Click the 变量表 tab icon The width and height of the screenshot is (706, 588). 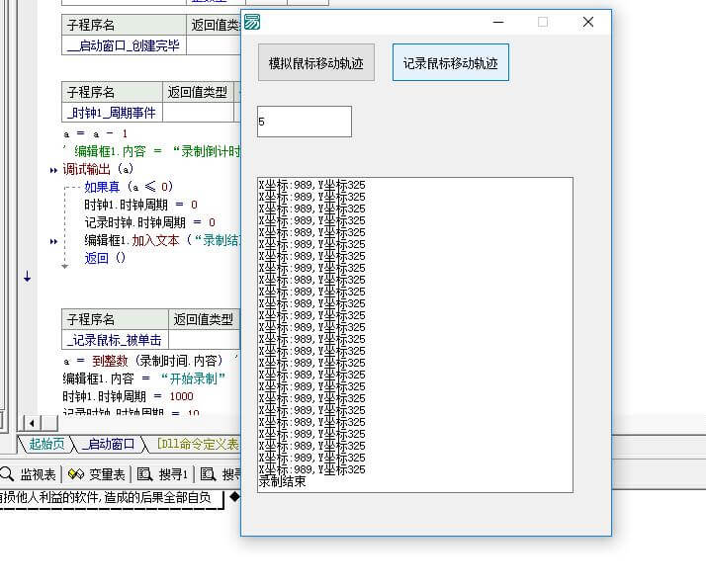[77, 474]
